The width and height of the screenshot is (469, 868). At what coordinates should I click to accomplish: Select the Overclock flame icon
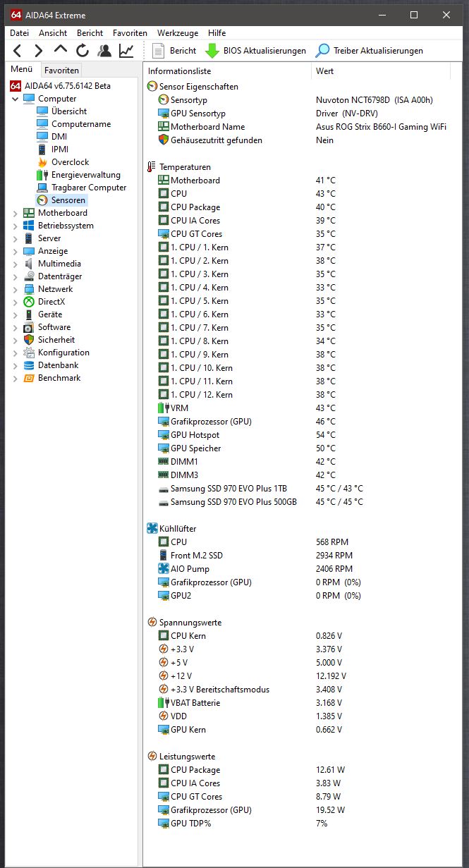(42, 162)
